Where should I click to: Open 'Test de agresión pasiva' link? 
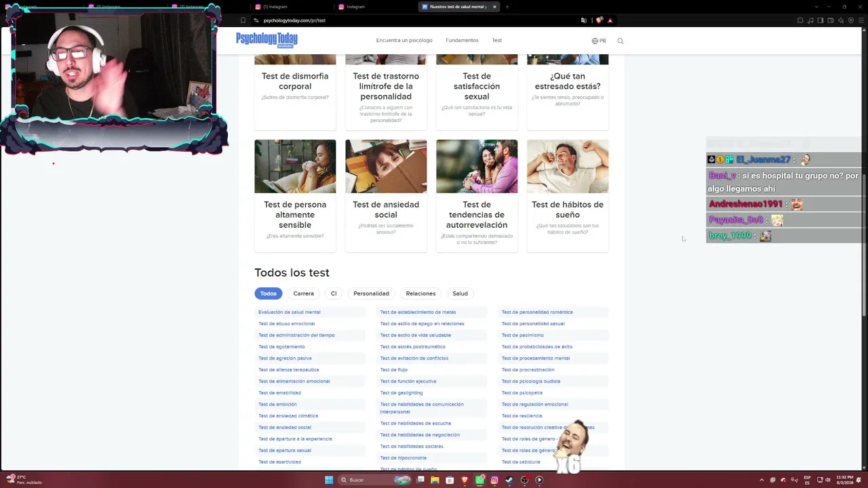[x=285, y=359]
